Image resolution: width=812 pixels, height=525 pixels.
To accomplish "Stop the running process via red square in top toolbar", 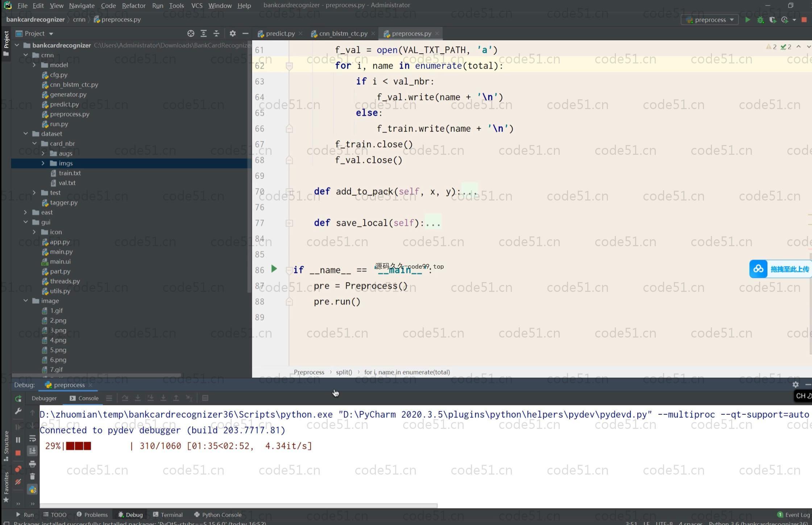I will click(804, 20).
